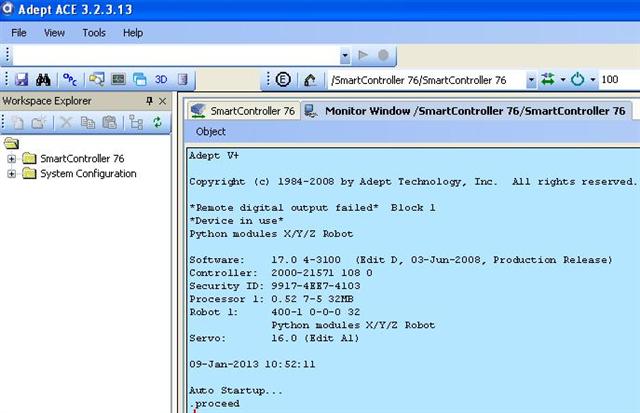Click the Workspace Explorer panel title

tap(47, 101)
